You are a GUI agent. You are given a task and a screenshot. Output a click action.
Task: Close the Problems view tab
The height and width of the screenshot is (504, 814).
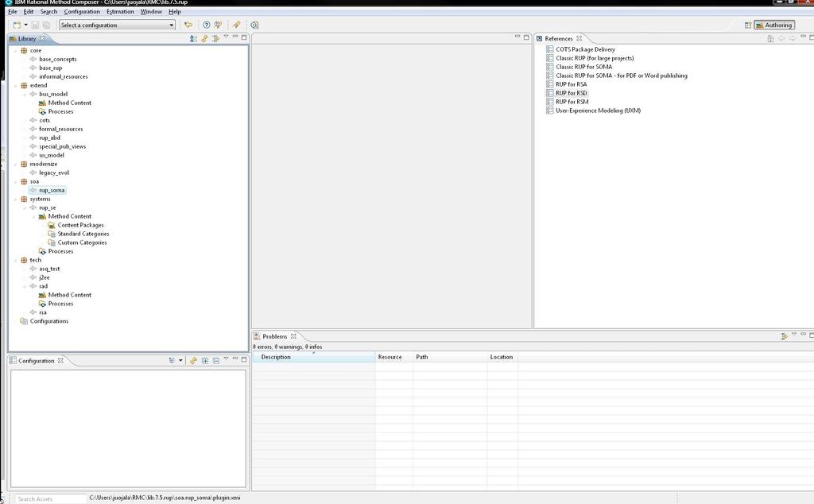293,336
